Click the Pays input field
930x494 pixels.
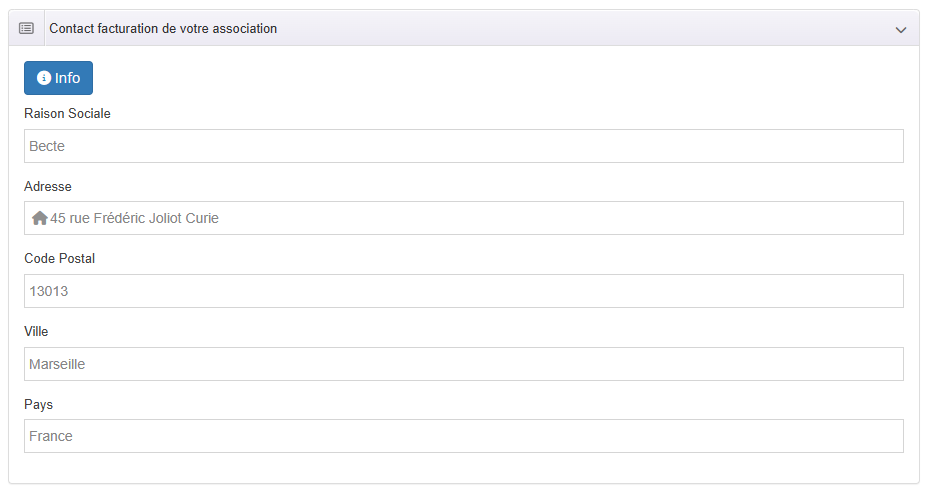pos(464,436)
